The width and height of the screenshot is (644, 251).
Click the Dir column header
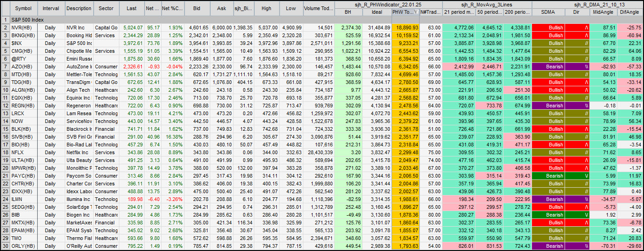[x=577, y=12]
